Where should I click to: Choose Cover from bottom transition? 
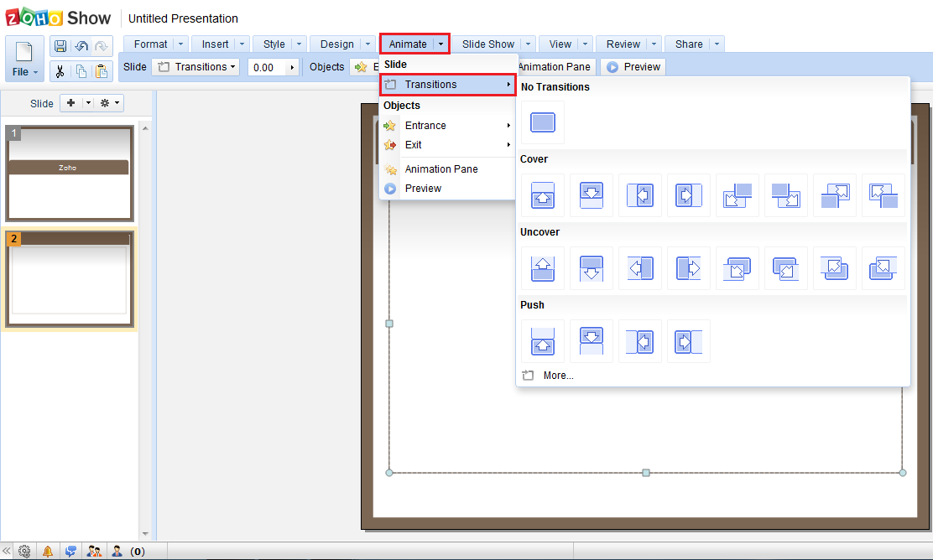[543, 195]
